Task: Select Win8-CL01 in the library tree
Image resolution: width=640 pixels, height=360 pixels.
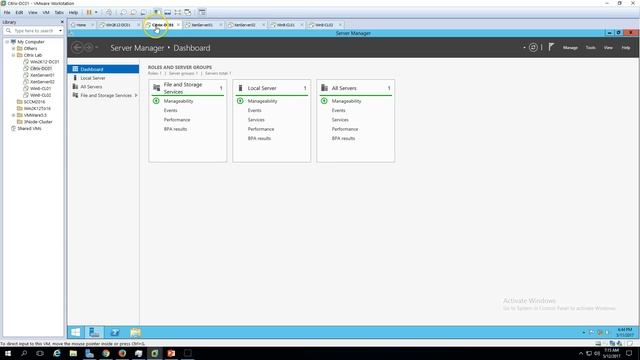Action: (x=40, y=88)
